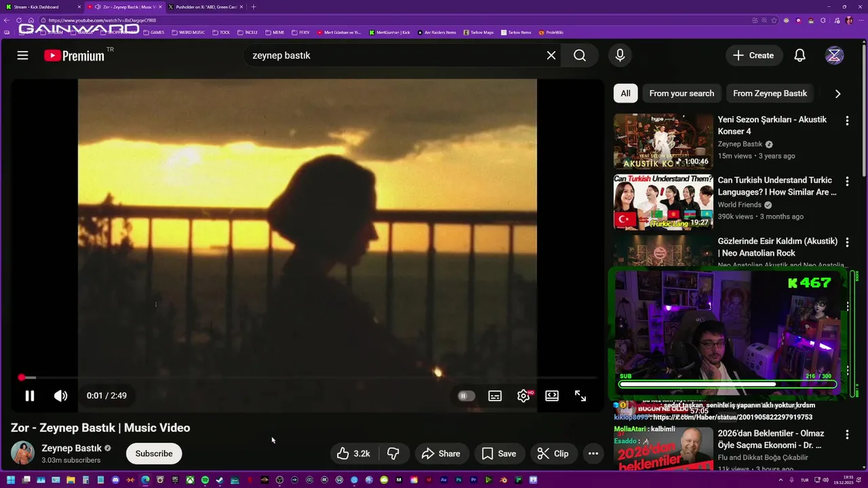Image resolution: width=868 pixels, height=488 pixels.
Task: Open options for 'Gözlerinde Esir Kaldım' video
Action: tap(847, 243)
